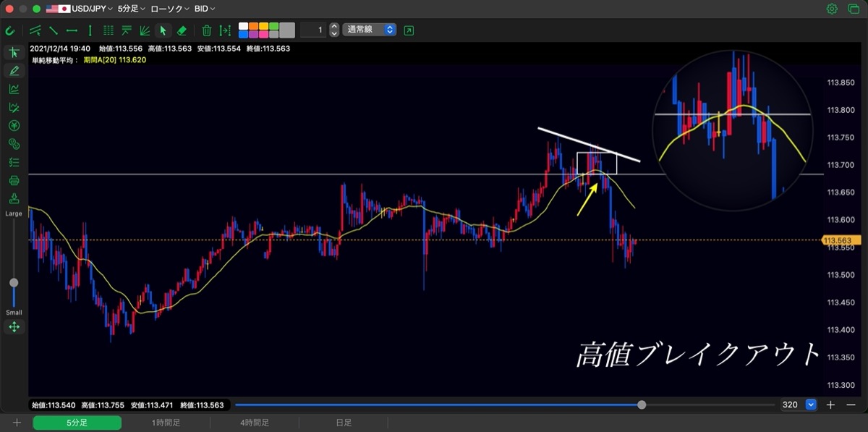
Task: Click the green pop-out window icon
Action: (x=409, y=30)
